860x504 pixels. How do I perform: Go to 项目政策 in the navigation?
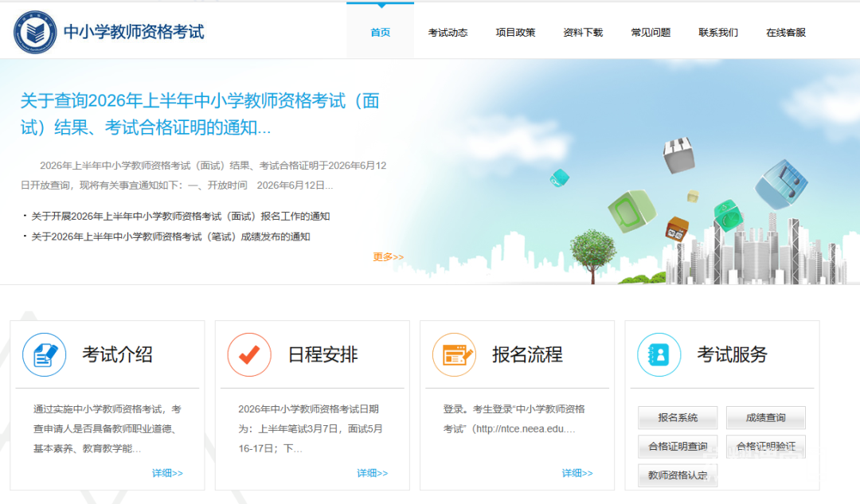pos(515,33)
